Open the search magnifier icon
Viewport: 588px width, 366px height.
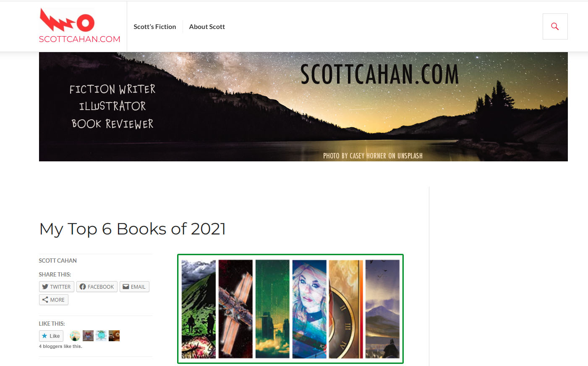coord(555,26)
